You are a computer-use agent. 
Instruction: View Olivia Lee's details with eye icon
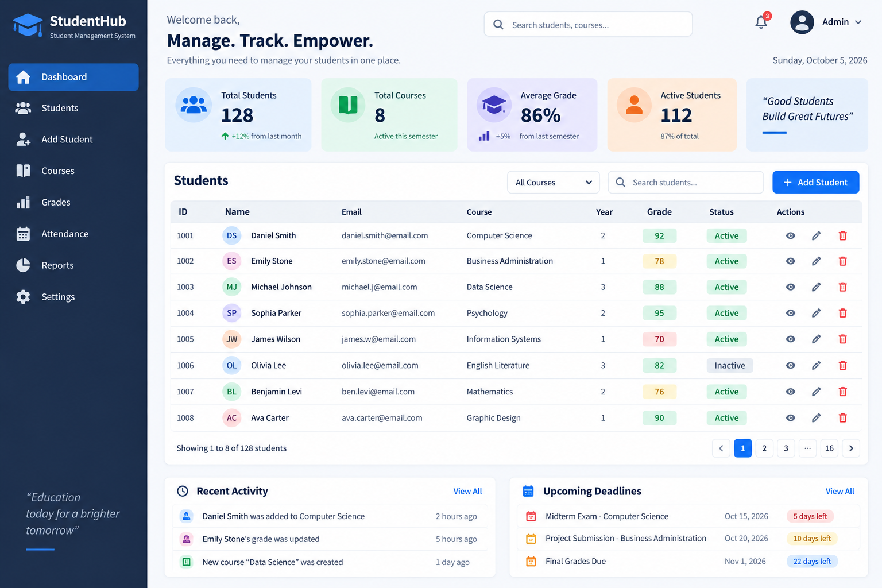tap(791, 365)
